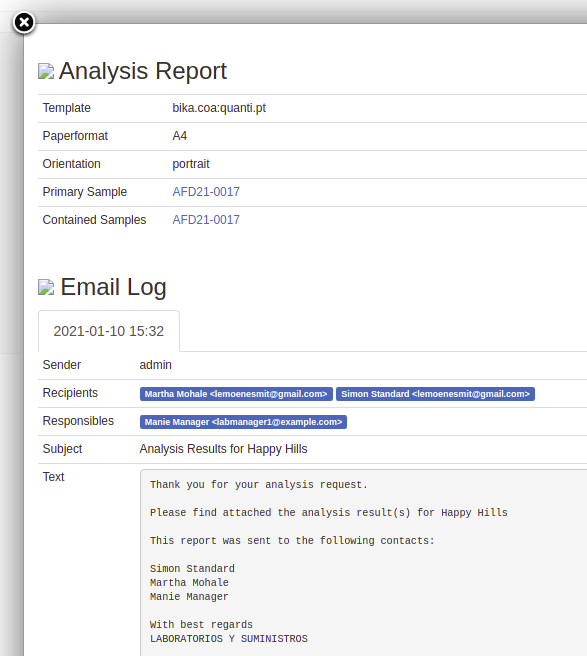
Task: Click 'Martha Mohale' in the email body
Action: tap(189, 582)
